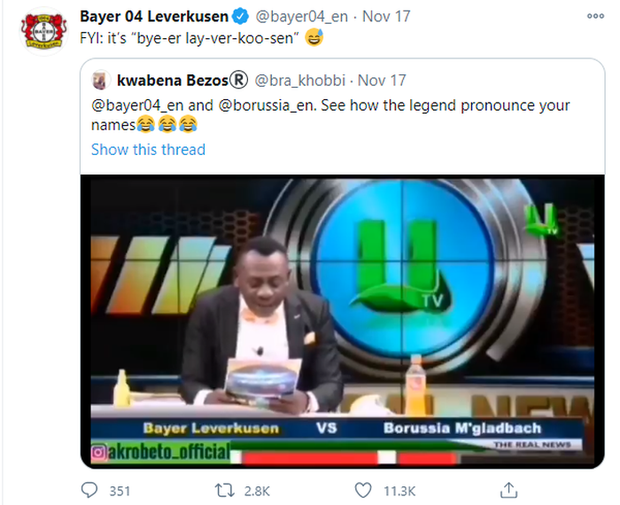Click the retweet arrows icon
The width and height of the screenshot is (620, 505).
pyautogui.click(x=227, y=490)
